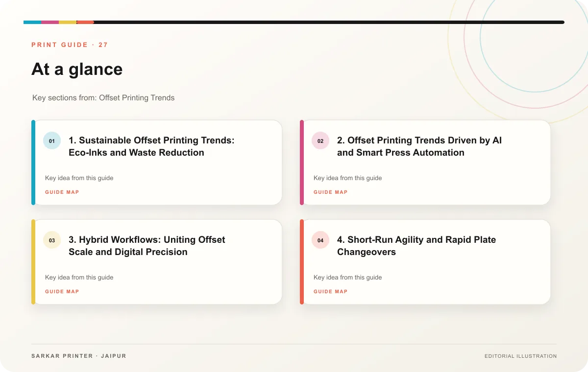The height and width of the screenshot is (372, 588).
Task: Open the Hybrid Workflows card title
Action: (x=147, y=246)
